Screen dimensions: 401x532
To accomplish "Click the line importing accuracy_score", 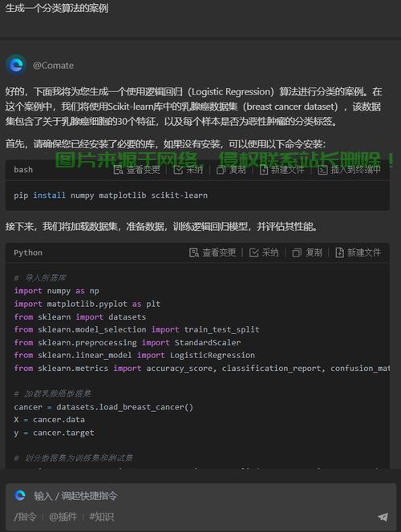I will (201, 368).
